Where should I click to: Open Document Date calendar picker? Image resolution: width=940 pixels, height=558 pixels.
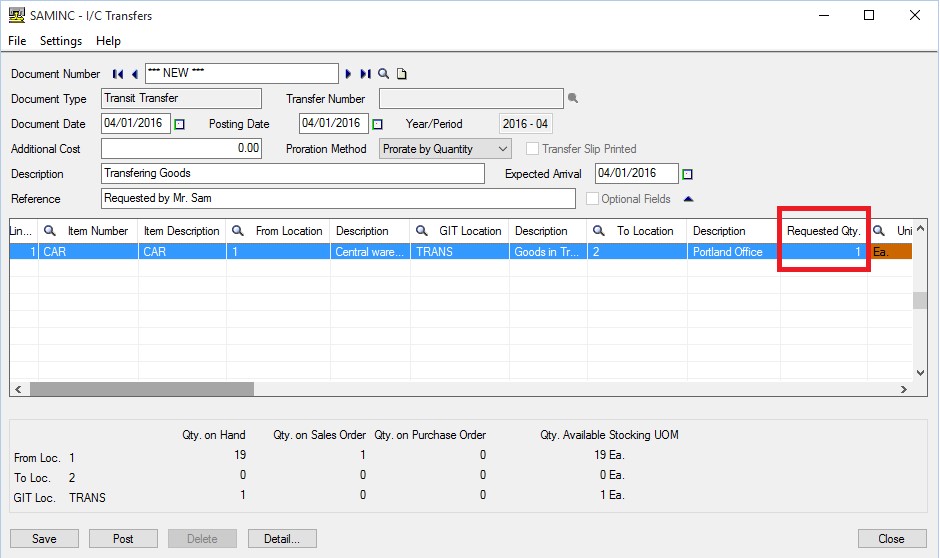coord(179,124)
